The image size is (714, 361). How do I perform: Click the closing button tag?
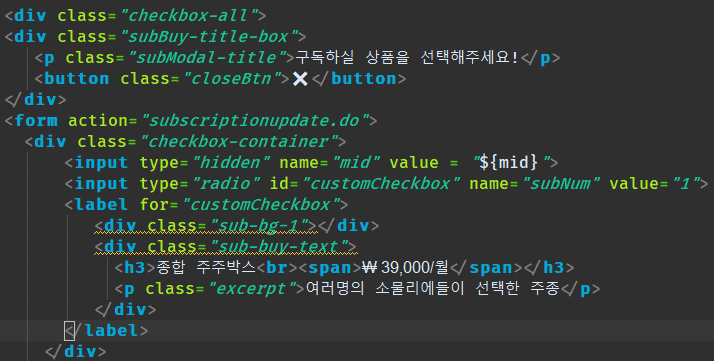click(359, 79)
